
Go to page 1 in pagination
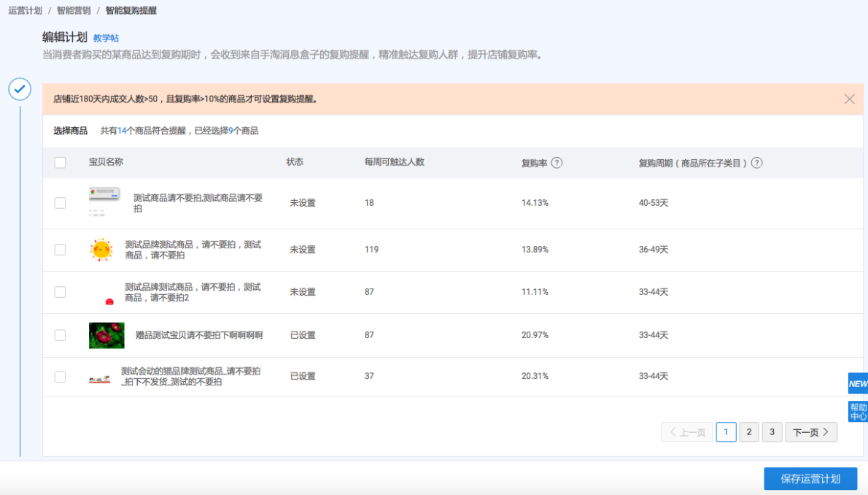tap(726, 431)
